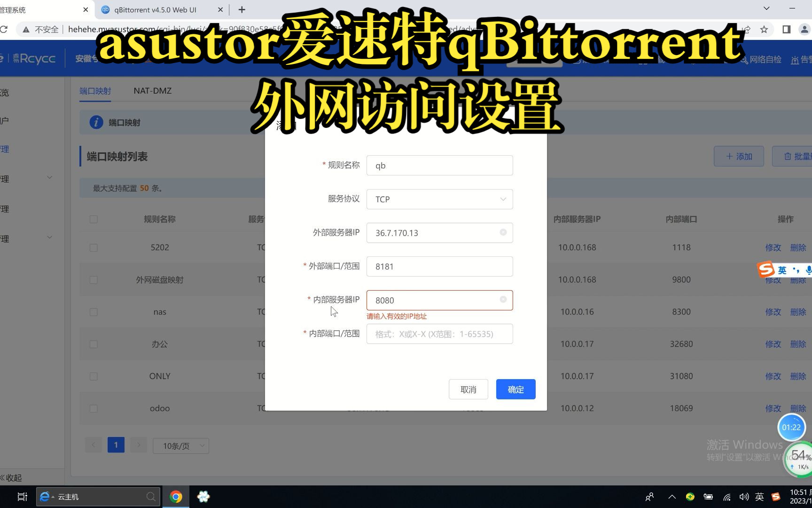Click the taskbar search box 云主机
This screenshot has width=812, height=508.
pos(98,497)
